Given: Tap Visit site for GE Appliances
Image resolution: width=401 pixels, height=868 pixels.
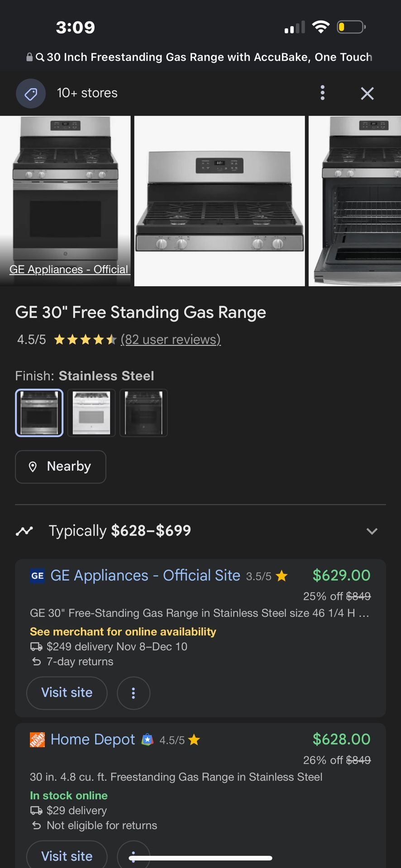Looking at the screenshot, I should pos(67,693).
